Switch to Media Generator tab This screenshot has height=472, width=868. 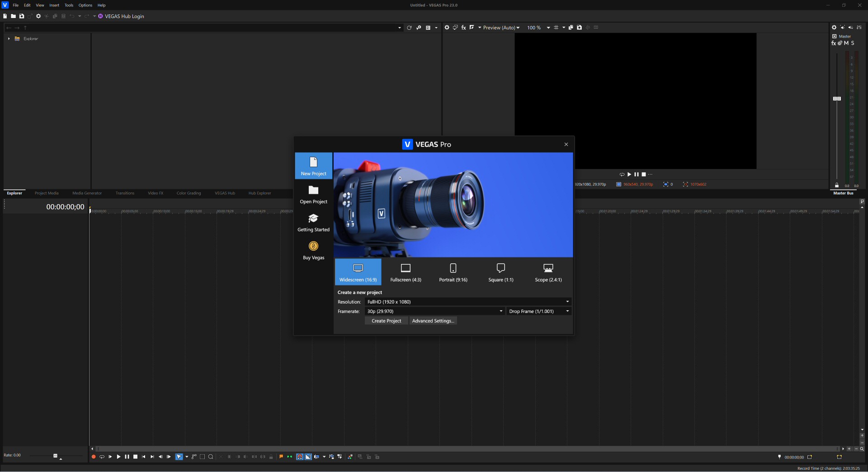click(x=87, y=193)
